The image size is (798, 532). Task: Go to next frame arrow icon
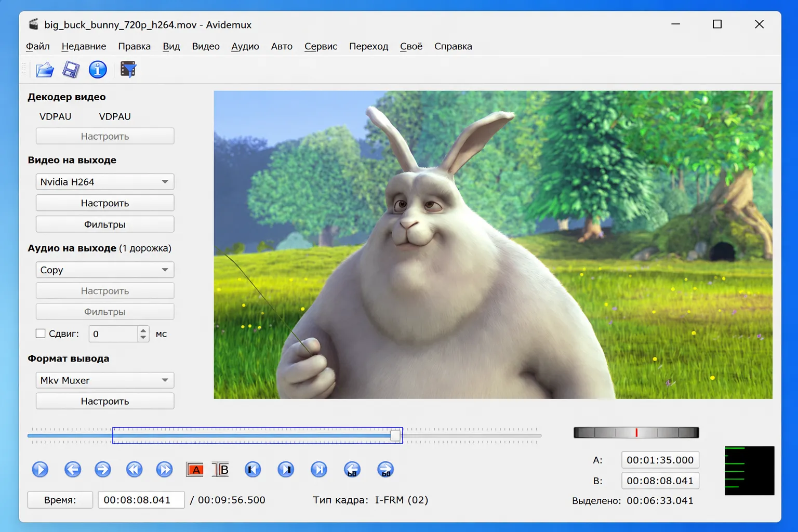pos(103,470)
